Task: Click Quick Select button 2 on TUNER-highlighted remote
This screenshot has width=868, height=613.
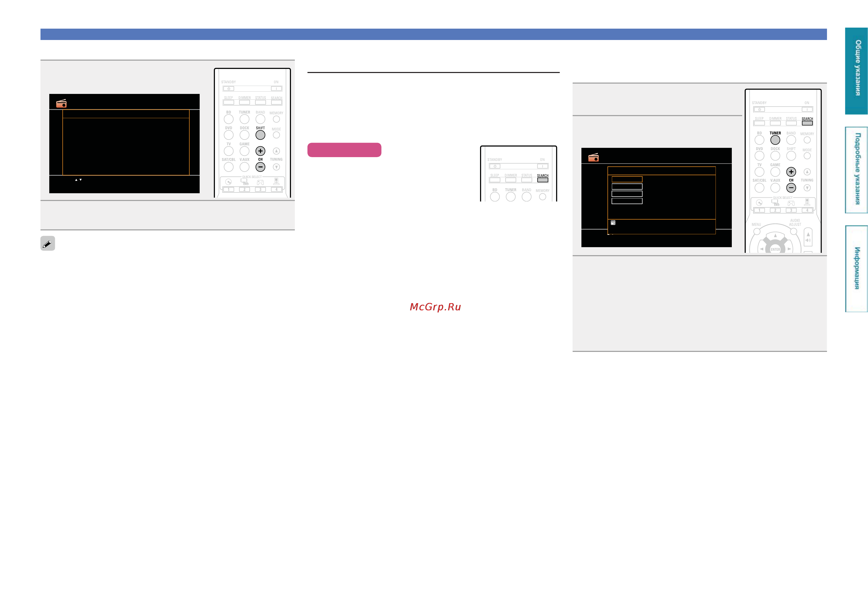Action: point(775,210)
